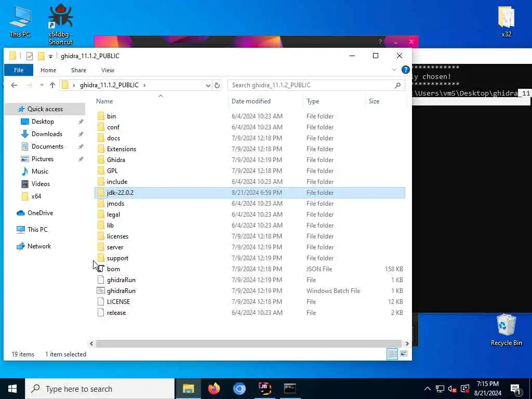This screenshot has width=532, height=399.
Task: Click the muted volume tray icon
Action: pyautogui.click(x=453, y=389)
